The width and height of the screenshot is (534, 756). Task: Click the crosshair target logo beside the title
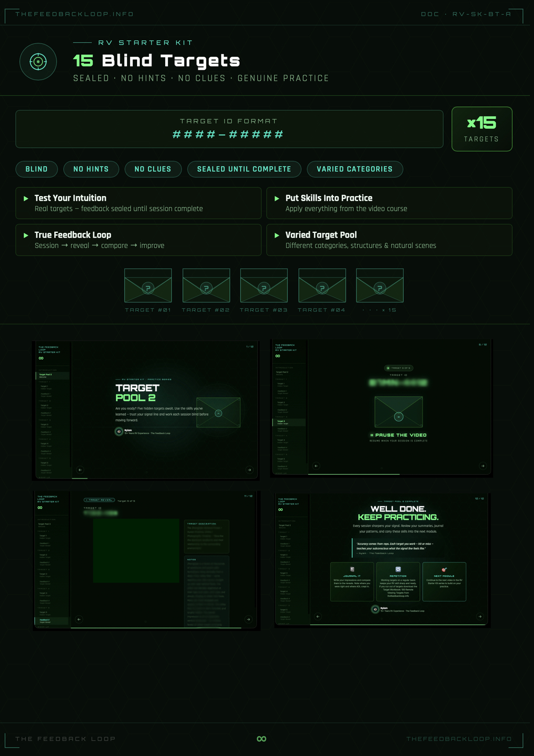(x=38, y=62)
